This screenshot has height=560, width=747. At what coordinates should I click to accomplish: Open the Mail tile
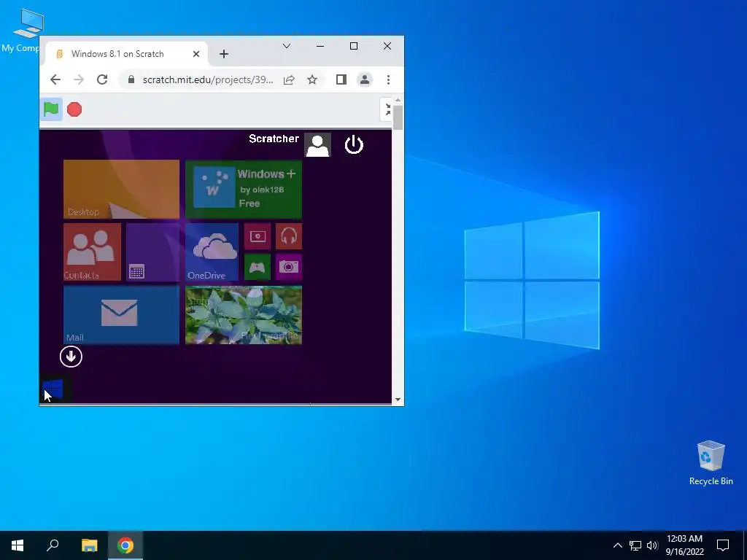[122, 315]
